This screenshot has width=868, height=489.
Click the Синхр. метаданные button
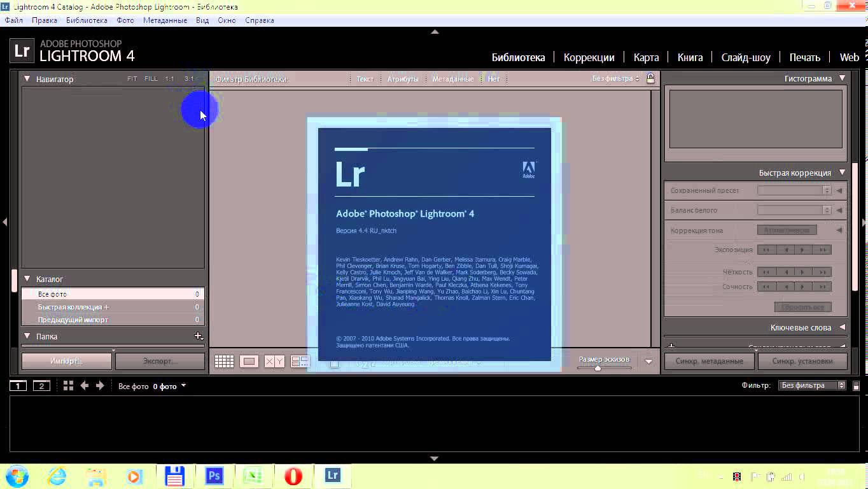[x=710, y=361]
